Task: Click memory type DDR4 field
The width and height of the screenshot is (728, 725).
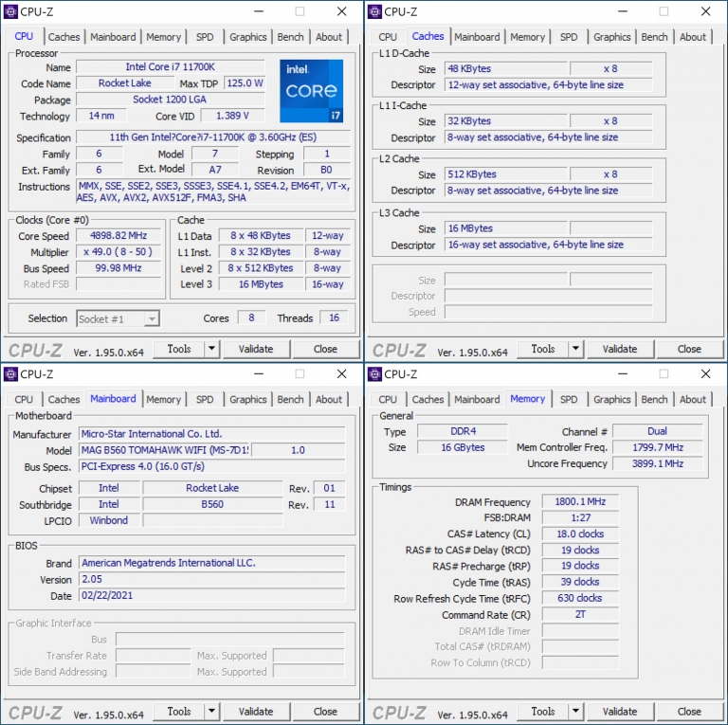Action: tap(463, 431)
